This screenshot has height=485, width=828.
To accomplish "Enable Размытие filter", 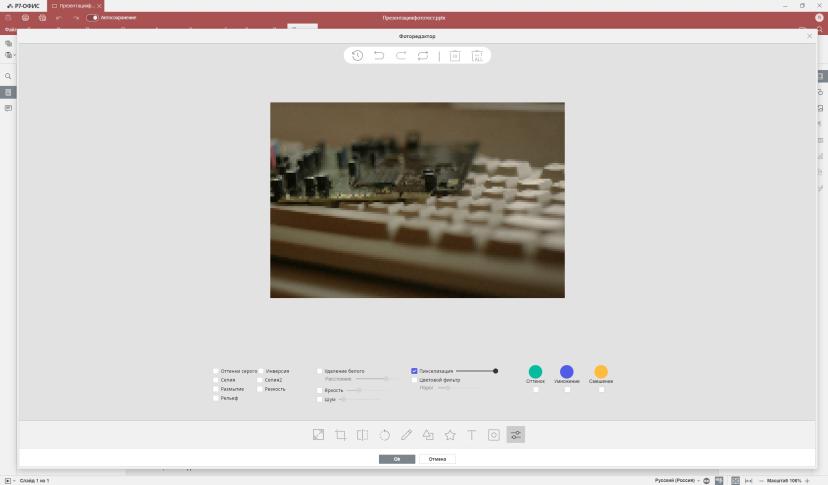I will coord(215,389).
